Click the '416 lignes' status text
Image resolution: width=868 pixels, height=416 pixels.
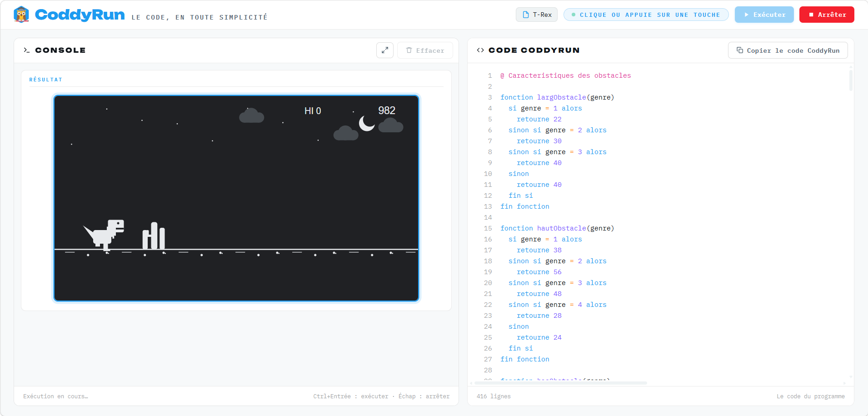click(494, 396)
